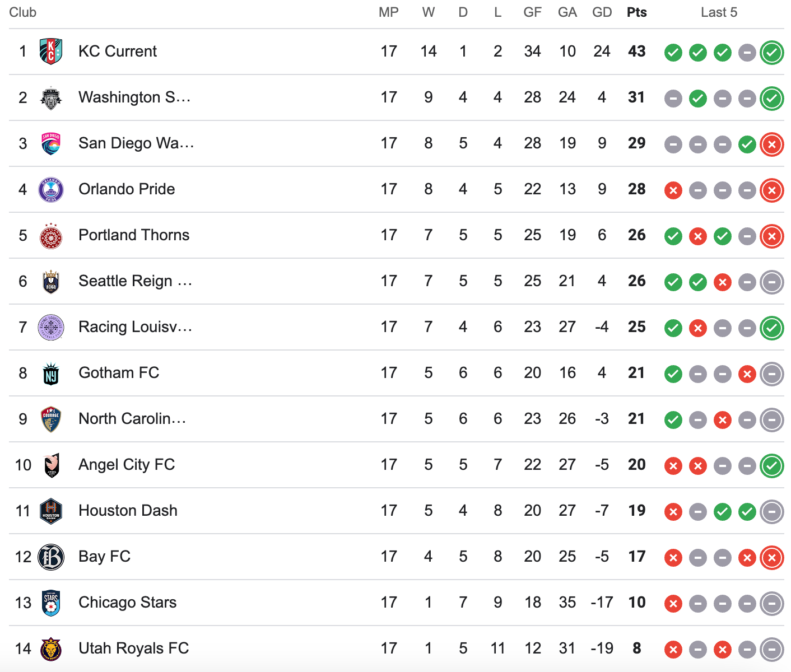Viewport: 791px width, 672px height.
Task: Open the Racing Louisville team name
Action: pos(136,327)
